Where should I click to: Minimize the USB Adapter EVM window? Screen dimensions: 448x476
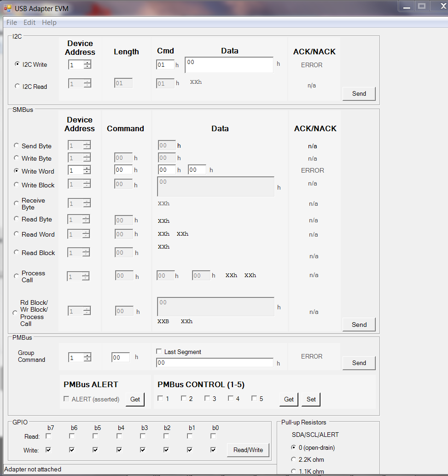[407, 6]
